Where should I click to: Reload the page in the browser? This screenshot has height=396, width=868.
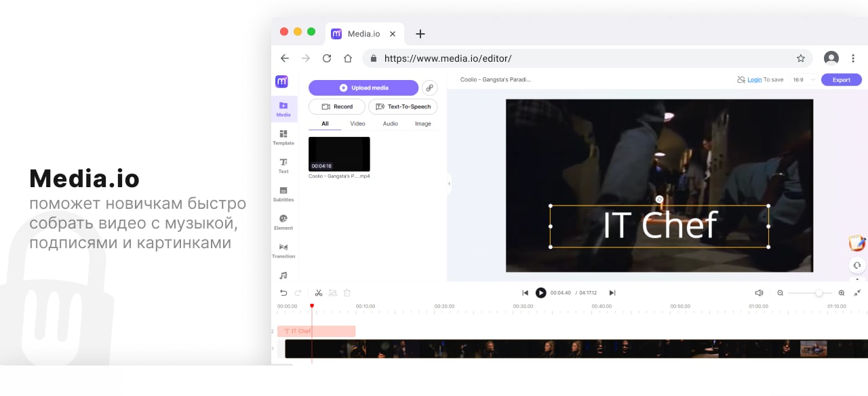327,58
